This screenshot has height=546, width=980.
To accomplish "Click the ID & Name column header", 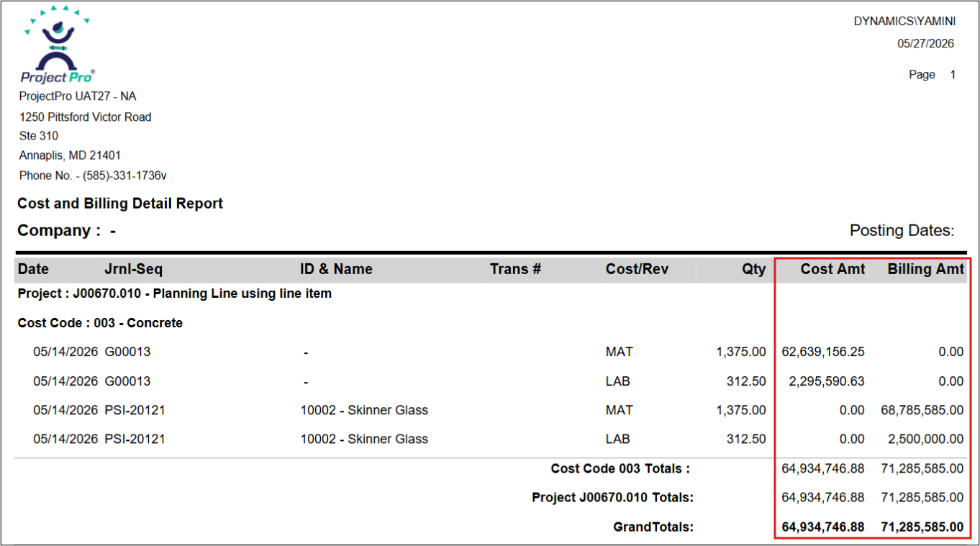I will coord(336,269).
